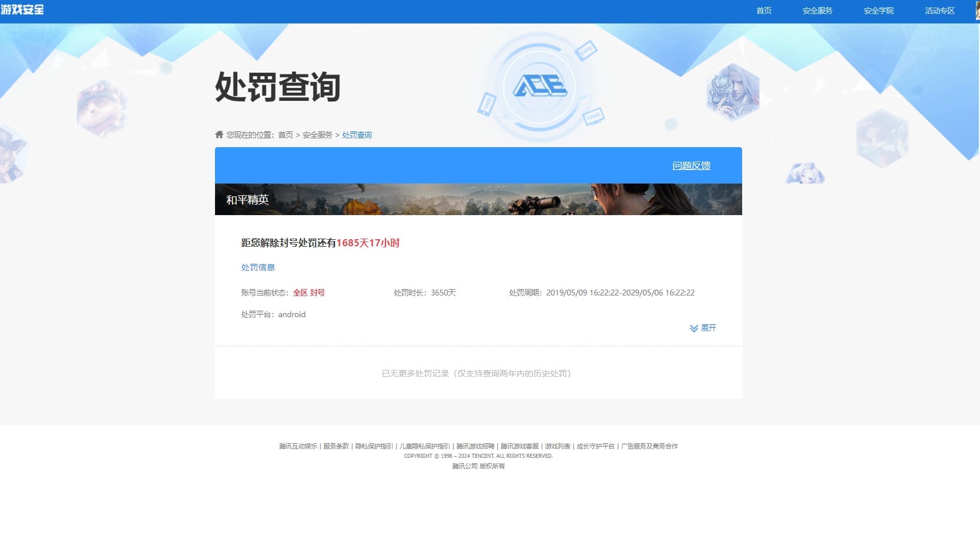Click the remaining time text 1685天17小时
The width and height of the screenshot is (980, 537).
point(368,243)
